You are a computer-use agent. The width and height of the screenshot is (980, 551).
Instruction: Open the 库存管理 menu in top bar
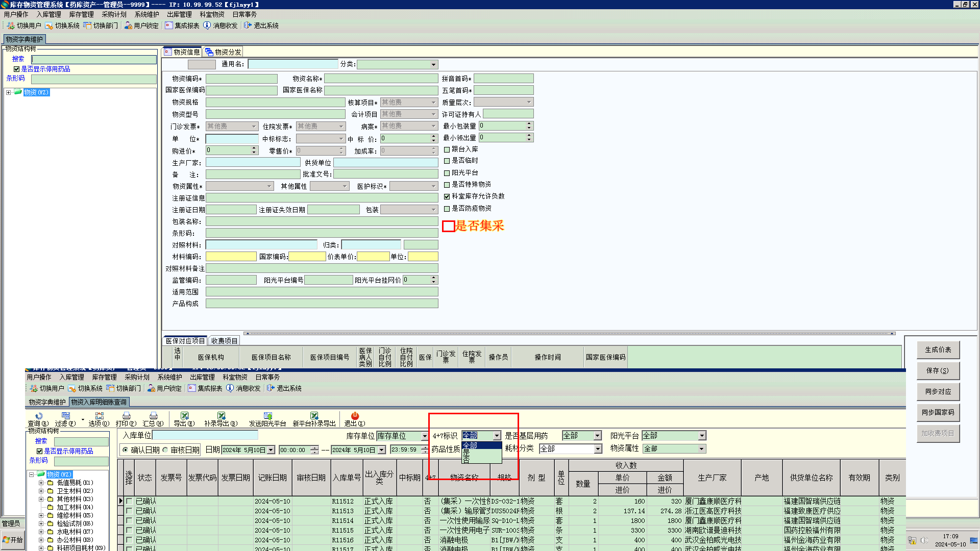pyautogui.click(x=81, y=14)
